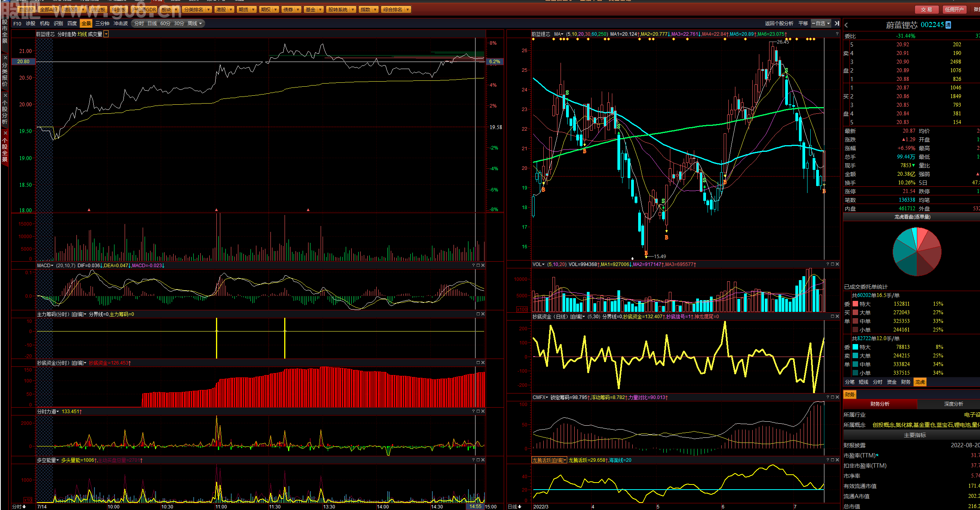Click the blue 通 badge next to 002245
Viewport: 980px width, 510px height.
click(948, 25)
